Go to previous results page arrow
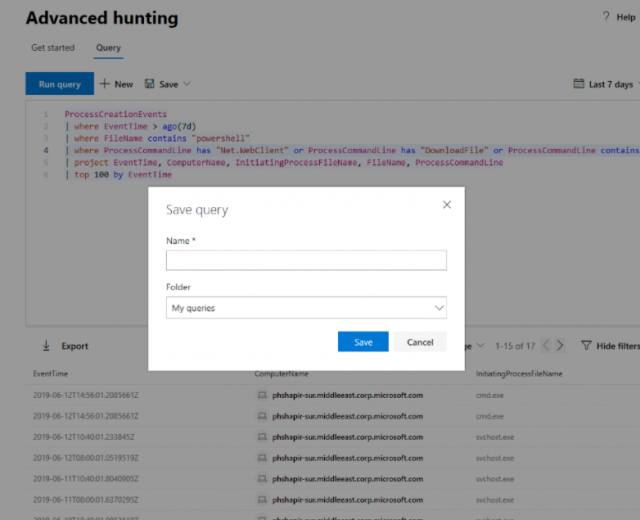Image resolution: width=640 pixels, height=520 pixels. pos(545,346)
